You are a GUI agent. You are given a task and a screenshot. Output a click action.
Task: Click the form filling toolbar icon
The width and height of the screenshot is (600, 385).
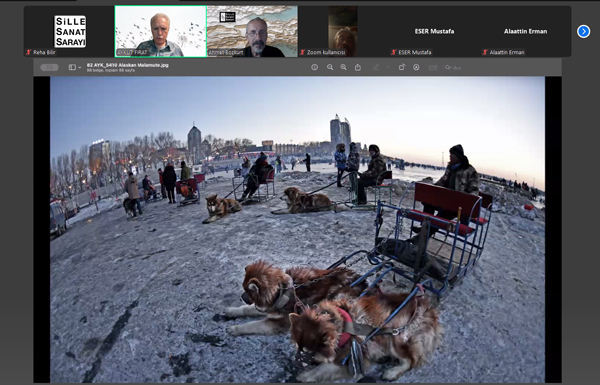pyautogui.click(x=433, y=67)
